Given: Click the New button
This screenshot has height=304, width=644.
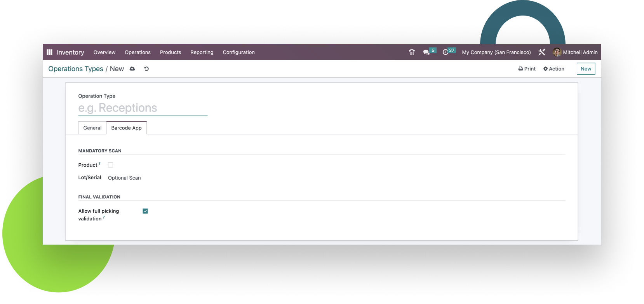Looking at the screenshot, I should (x=586, y=69).
